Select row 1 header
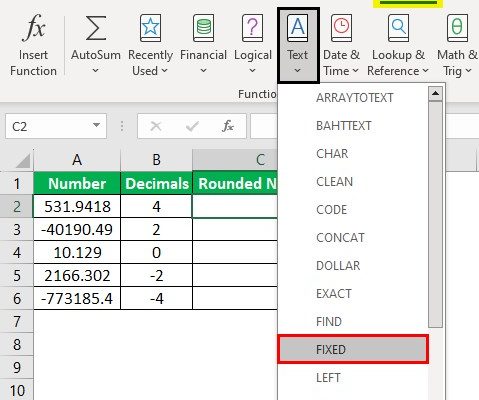 17,184
